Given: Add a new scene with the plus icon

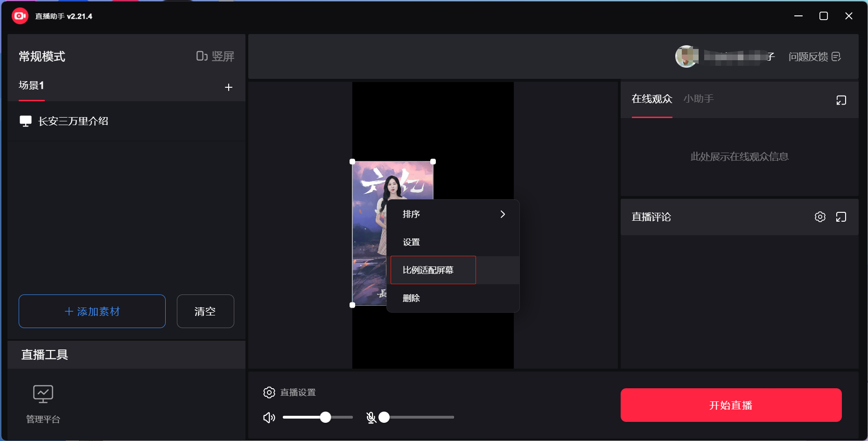Looking at the screenshot, I should coord(229,87).
